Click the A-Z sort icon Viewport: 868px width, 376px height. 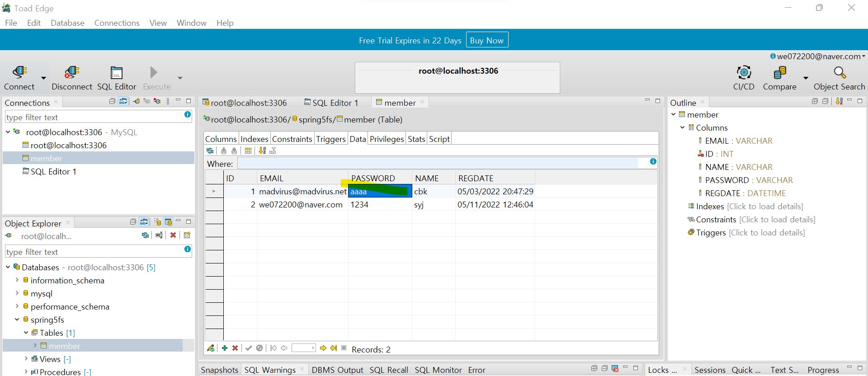pos(262,150)
